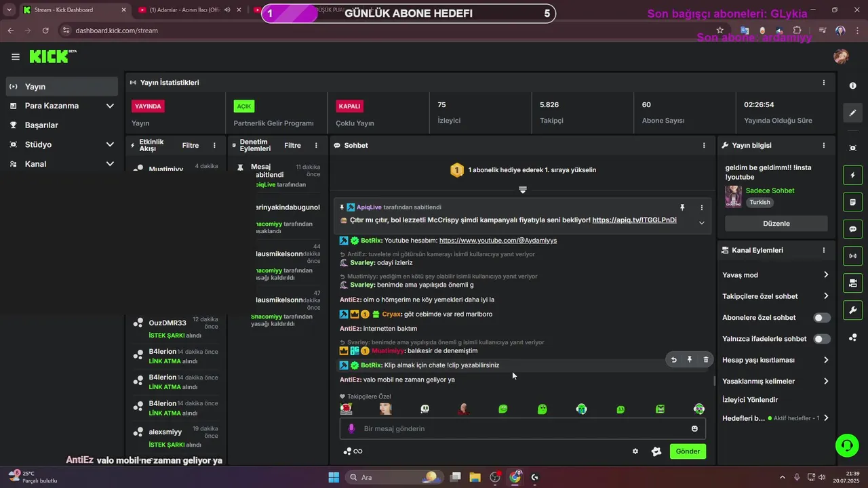Toggle the stream statistics broadcast widget icon
Image resolution: width=868 pixels, height=488 pixels.
coord(852,256)
